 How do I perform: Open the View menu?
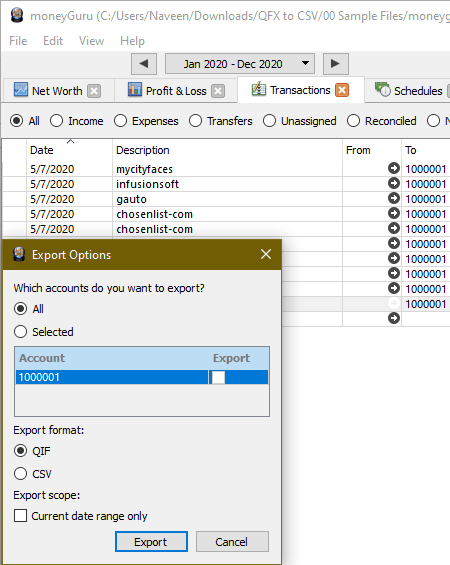pyautogui.click(x=92, y=41)
